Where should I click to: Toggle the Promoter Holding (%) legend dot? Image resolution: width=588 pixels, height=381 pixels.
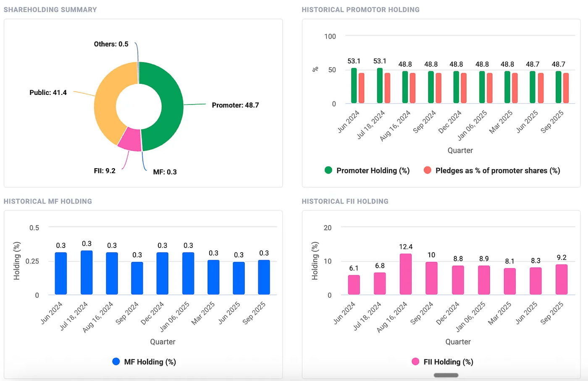pos(328,170)
